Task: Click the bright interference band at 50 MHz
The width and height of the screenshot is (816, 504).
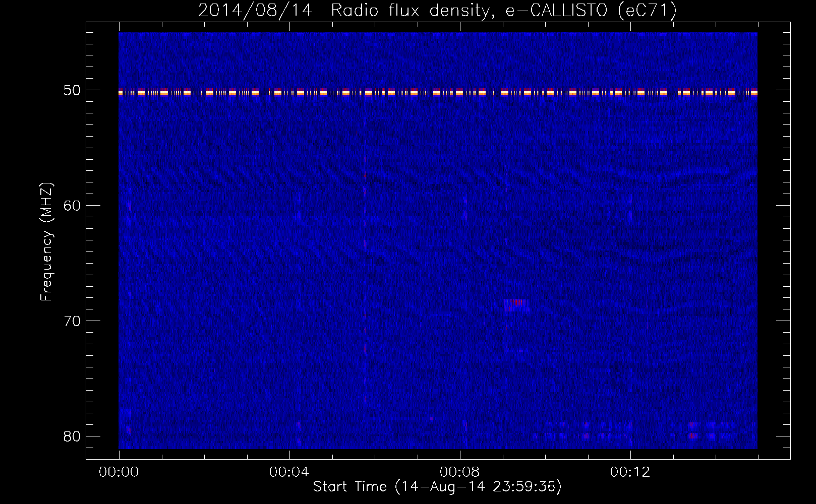Action: pos(438,92)
